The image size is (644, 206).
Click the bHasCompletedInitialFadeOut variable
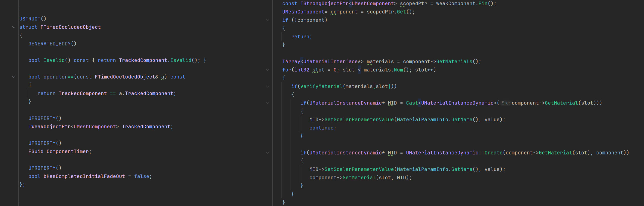tap(84, 176)
